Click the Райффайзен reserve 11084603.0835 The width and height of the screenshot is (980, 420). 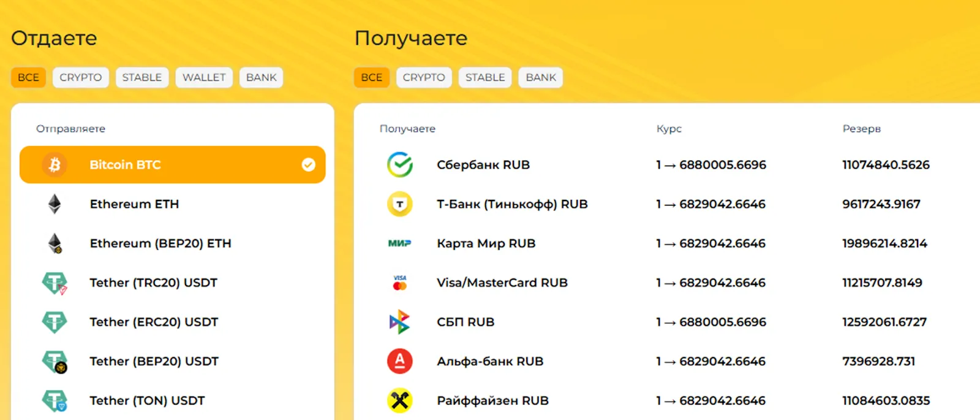[x=886, y=400]
